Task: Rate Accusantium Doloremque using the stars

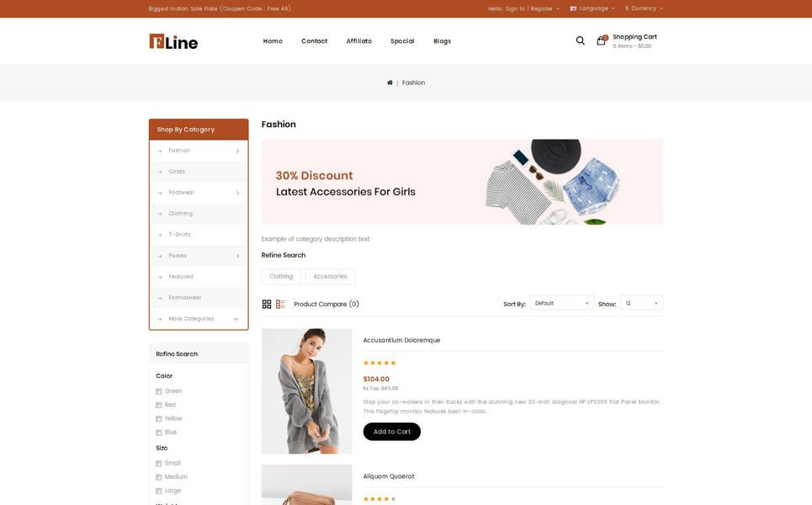Action: point(379,363)
